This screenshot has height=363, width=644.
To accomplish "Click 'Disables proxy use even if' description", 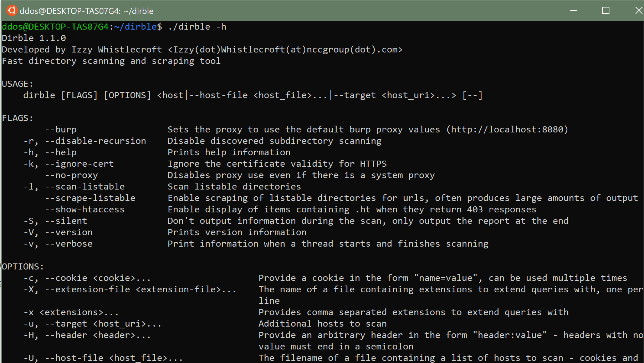I will (301, 175).
